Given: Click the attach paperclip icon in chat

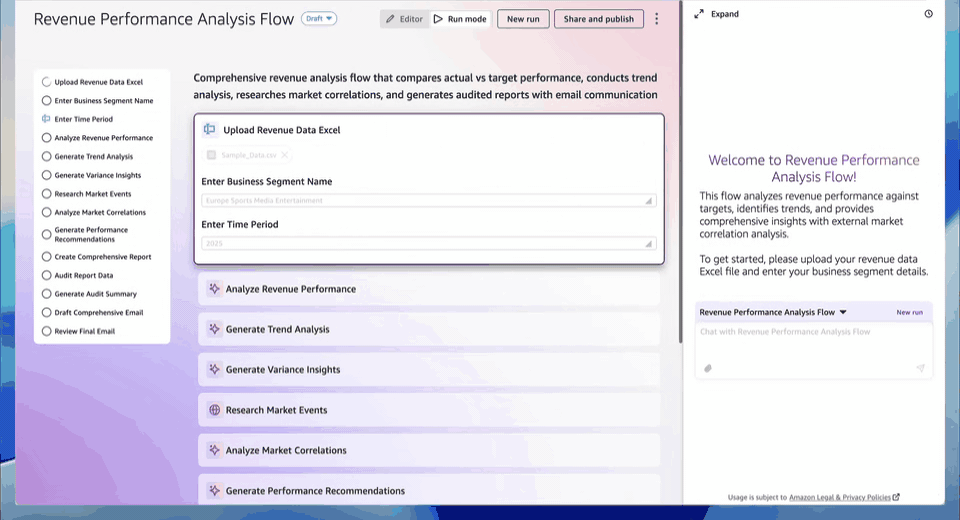Looking at the screenshot, I should tap(708, 368).
